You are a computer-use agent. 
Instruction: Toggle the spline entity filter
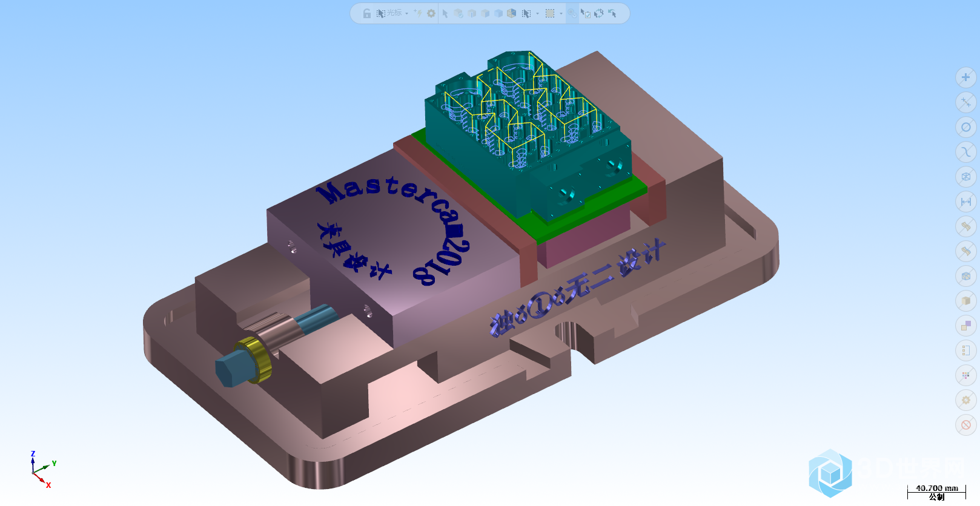pyautogui.click(x=966, y=152)
